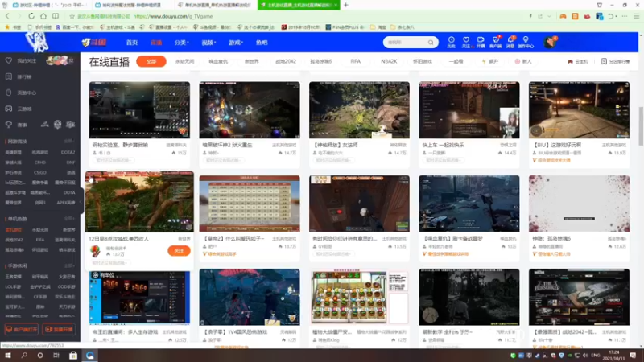The height and width of the screenshot is (362, 644).
Task: Open My Follows heart icon in sidebar
Action: pyautogui.click(x=9, y=60)
